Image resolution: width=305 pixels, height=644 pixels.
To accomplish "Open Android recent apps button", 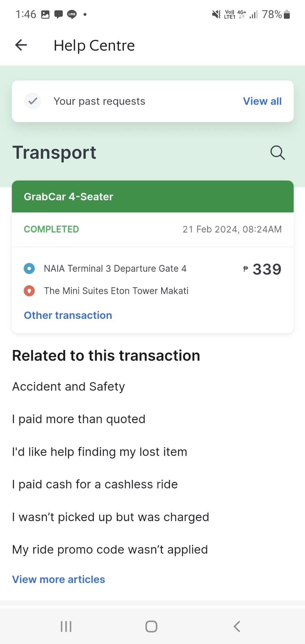I will tap(66, 626).
